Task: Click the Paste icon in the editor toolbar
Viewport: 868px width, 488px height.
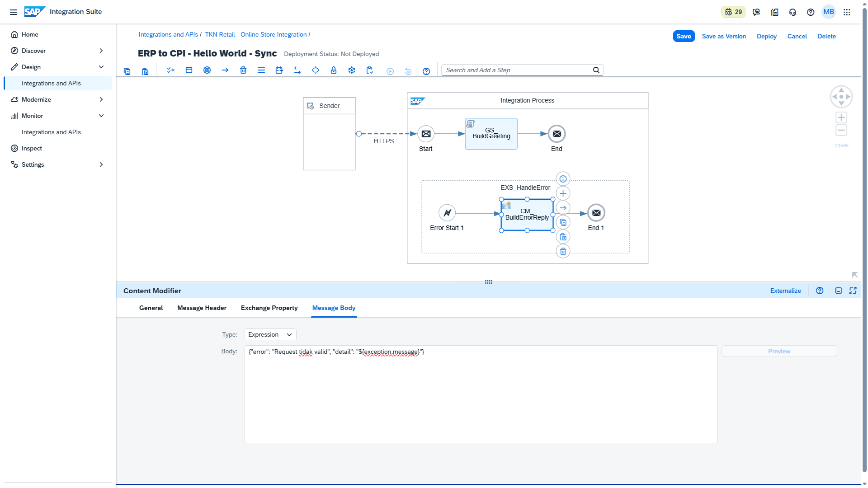Action: click(x=145, y=71)
